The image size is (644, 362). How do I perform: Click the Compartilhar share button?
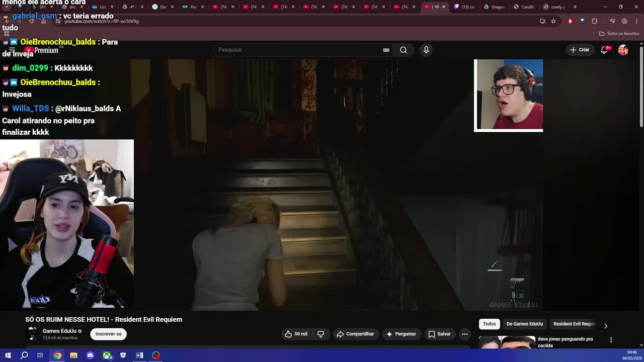pos(355,334)
